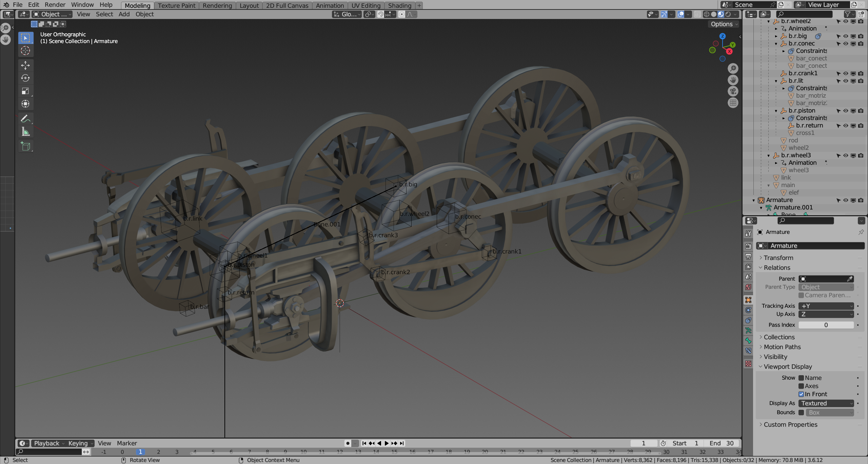This screenshot has height=464, width=868.
Task: Expand the Motion Paths panel
Action: coord(782,347)
